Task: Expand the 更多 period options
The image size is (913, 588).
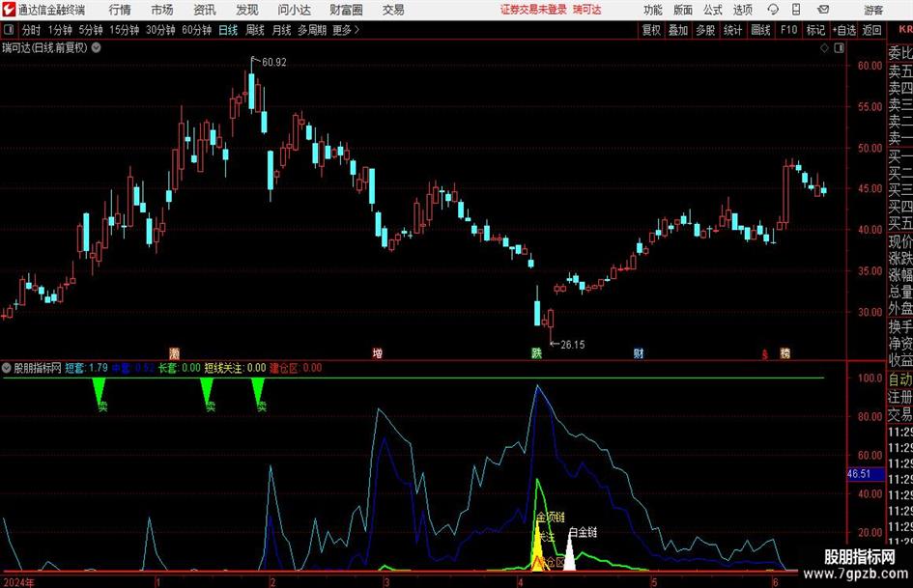Action: point(346,30)
